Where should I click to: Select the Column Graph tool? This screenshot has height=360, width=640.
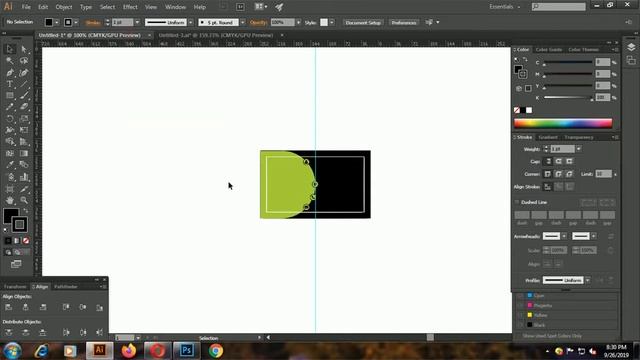click(24, 177)
